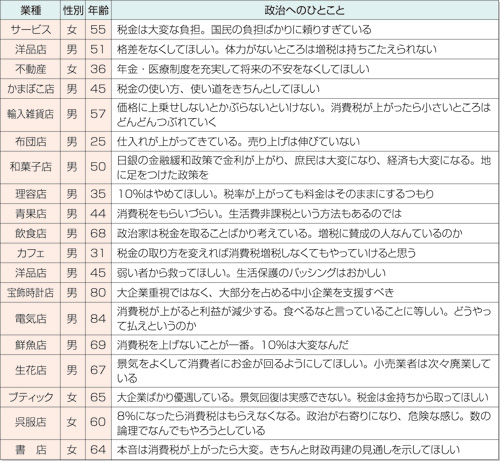
Task: Click comment starting 格差をなくしてほしい
Action: click(x=305, y=49)
